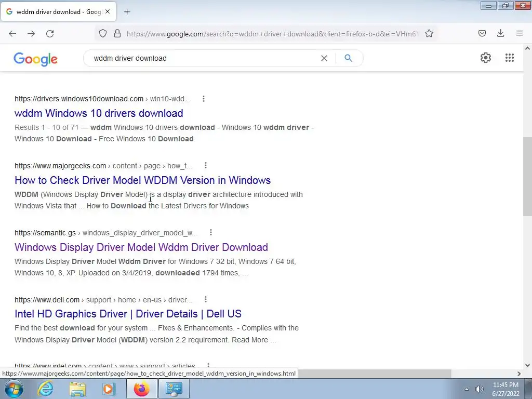Switch to Firefox taskbar button
The height and width of the screenshot is (399, 532).
pyautogui.click(x=141, y=389)
